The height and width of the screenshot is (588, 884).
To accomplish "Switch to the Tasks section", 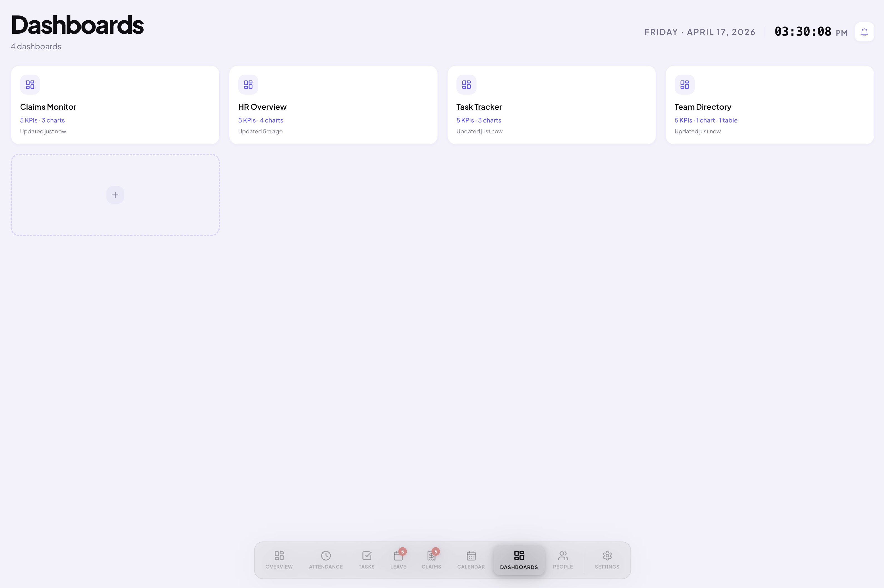I will pos(366,560).
